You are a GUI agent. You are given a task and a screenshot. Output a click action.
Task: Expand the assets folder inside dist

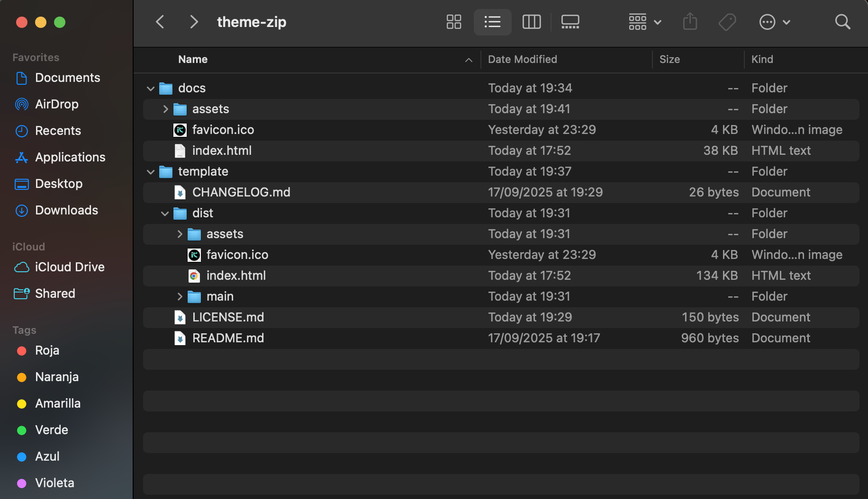tap(180, 234)
